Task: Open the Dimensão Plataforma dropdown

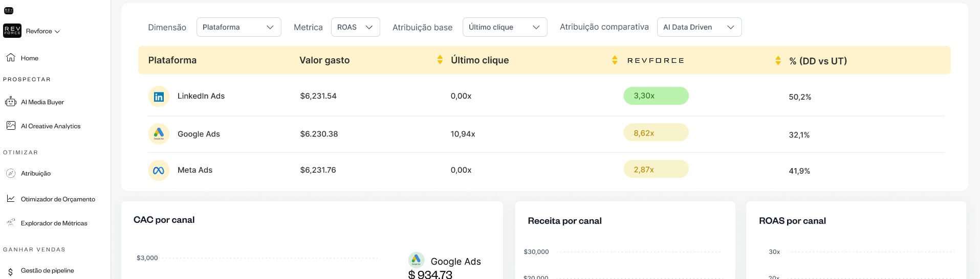Action: pos(238,27)
